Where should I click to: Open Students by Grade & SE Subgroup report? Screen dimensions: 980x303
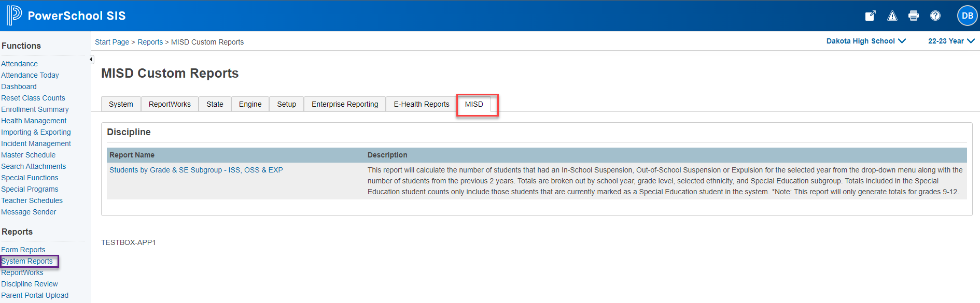click(196, 170)
